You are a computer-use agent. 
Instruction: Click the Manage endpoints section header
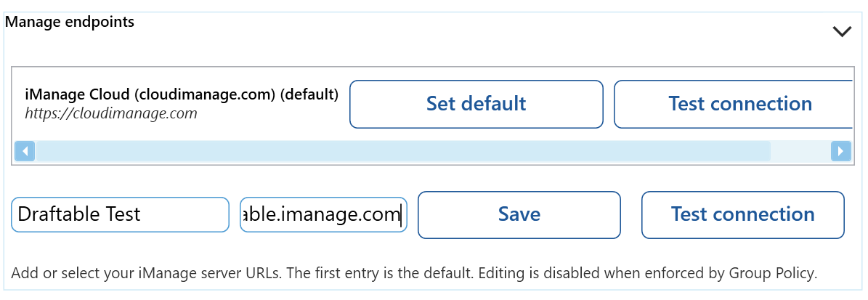pos(70,22)
